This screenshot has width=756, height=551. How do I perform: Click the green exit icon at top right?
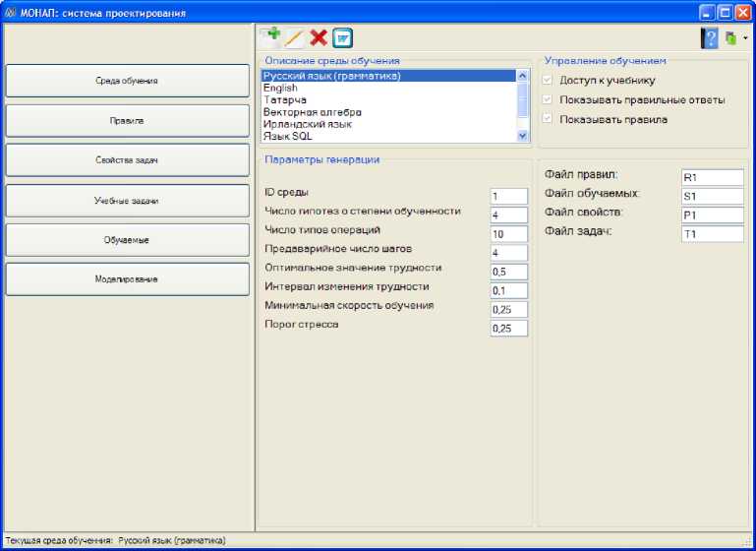click(730, 38)
